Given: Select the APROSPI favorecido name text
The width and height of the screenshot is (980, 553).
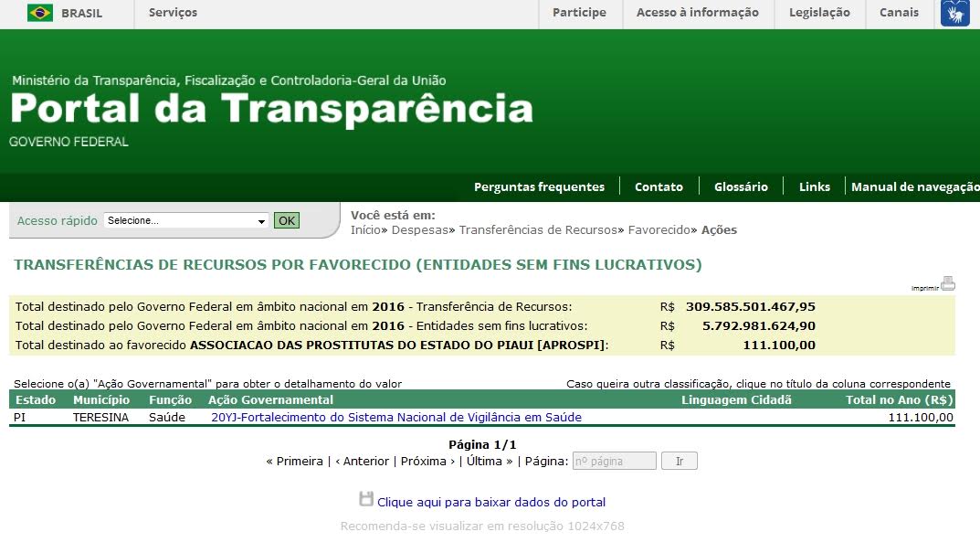Looking at the screenshot, I should (397, 345).
